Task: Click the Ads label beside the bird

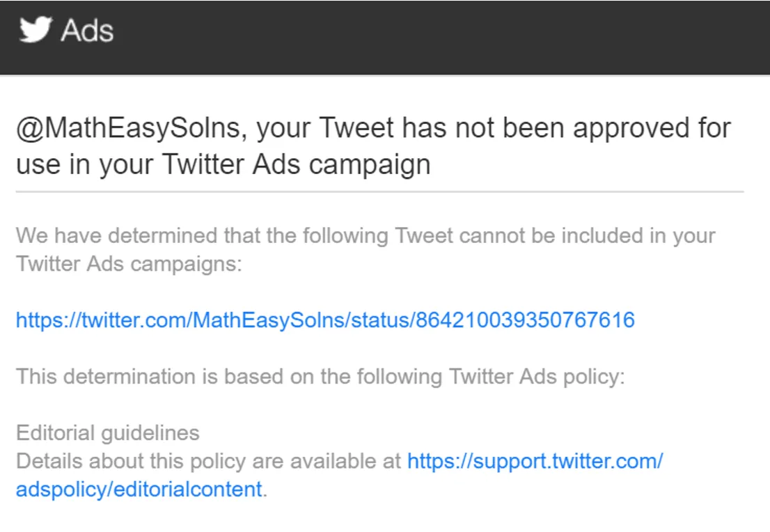Action: pyautogui.click(x=87, y=31)
